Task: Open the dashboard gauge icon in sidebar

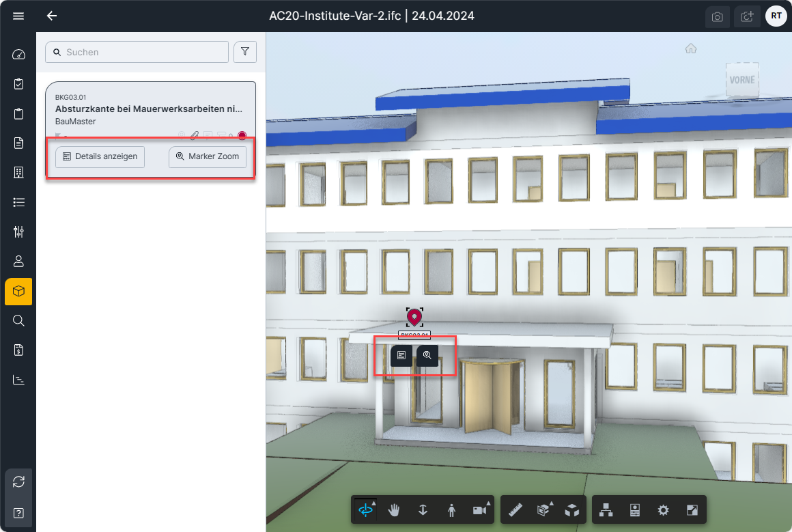Action: [x=18, y=55]
